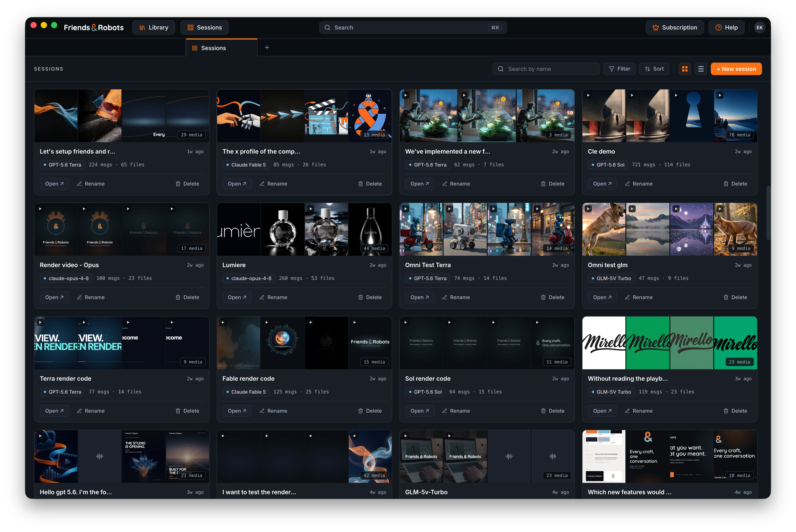Delete the Let's setup friends session
796x532 pixels.
[x=187, y=184]
